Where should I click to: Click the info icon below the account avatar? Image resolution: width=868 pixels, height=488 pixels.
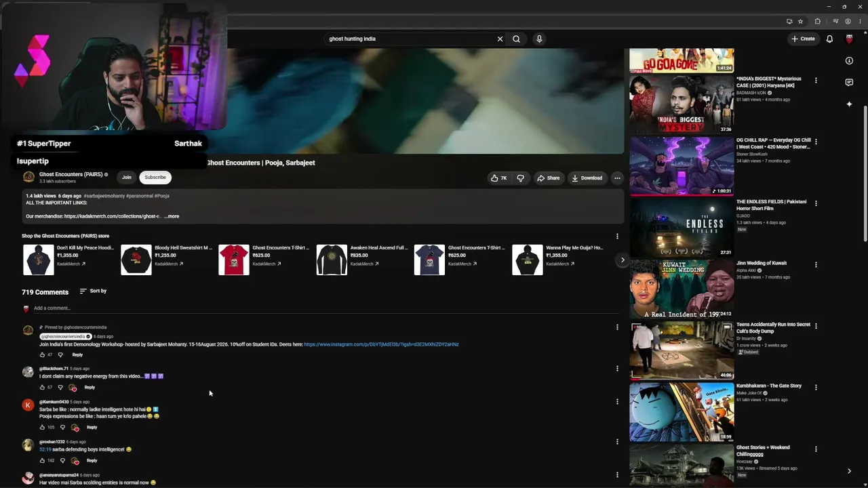click(849, 61)
